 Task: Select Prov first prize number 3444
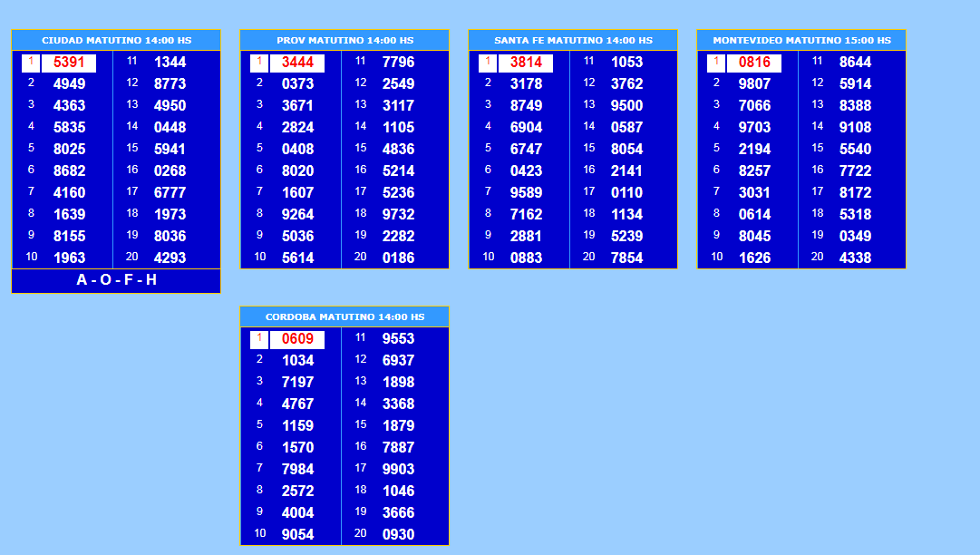(x=297, y=63)
